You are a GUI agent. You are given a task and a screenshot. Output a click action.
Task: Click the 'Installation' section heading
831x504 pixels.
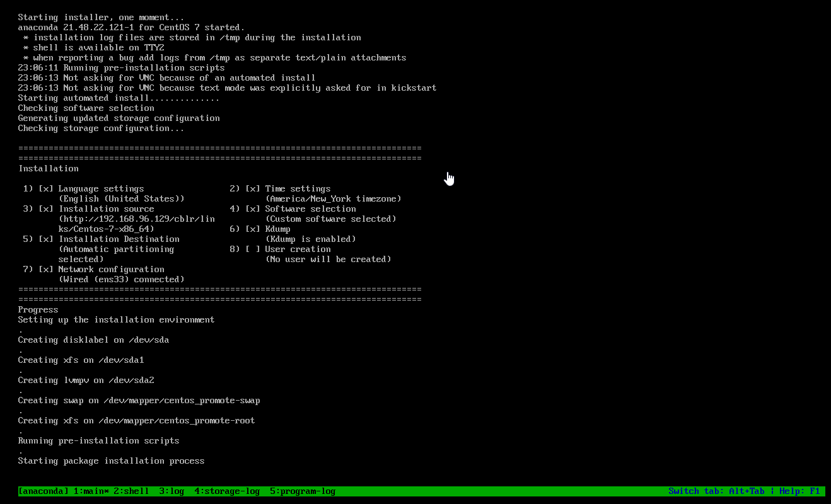point(49,168)
